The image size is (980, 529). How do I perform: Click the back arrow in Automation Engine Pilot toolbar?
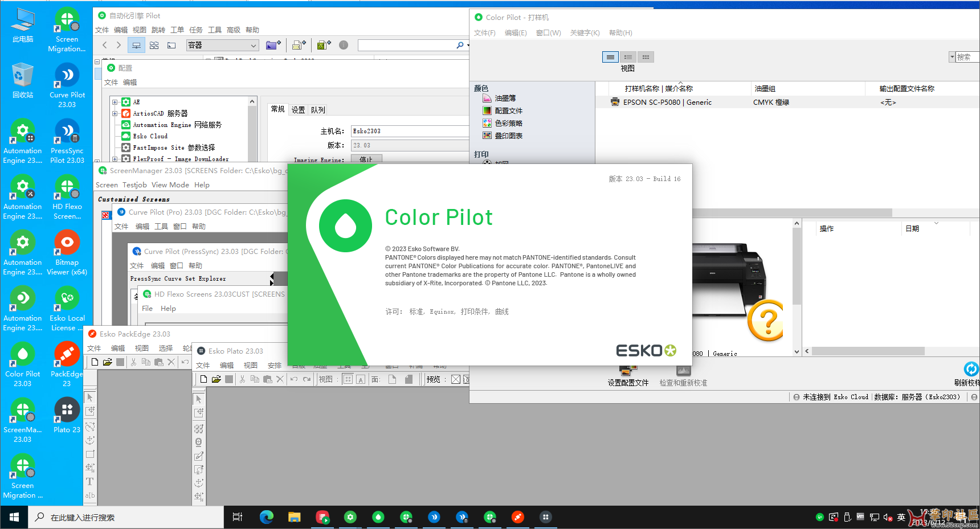104,45
